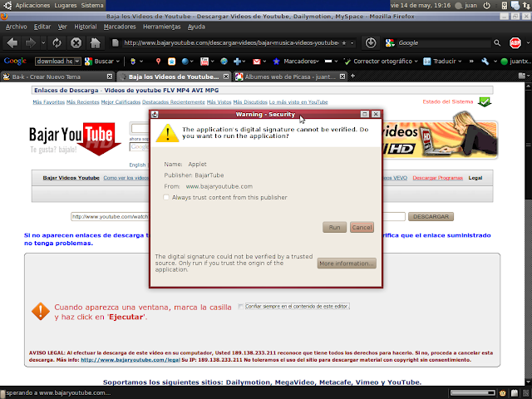
Task: Stop loading the page
Action: pos(76,43)
